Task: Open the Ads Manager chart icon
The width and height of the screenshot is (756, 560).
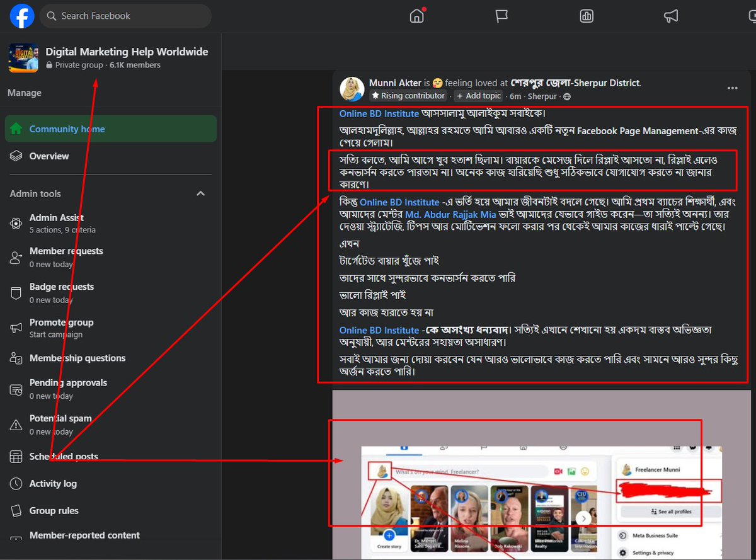Action: tap(587, 16)
